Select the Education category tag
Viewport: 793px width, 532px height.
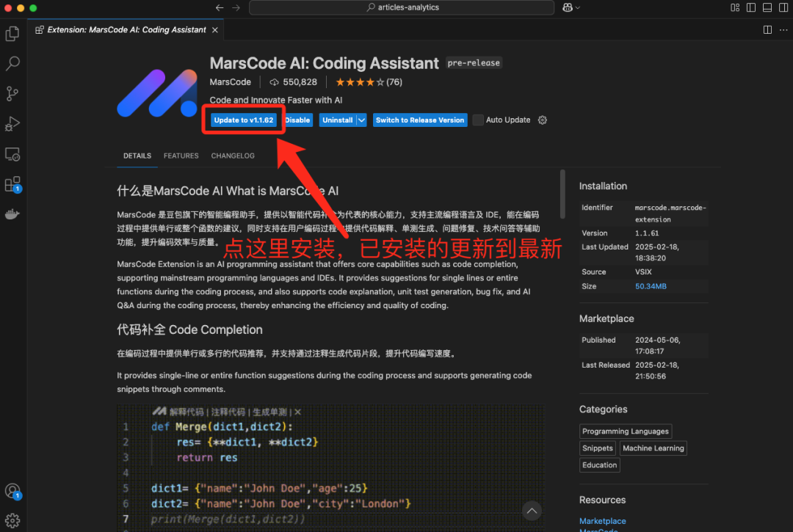[599, 464]
